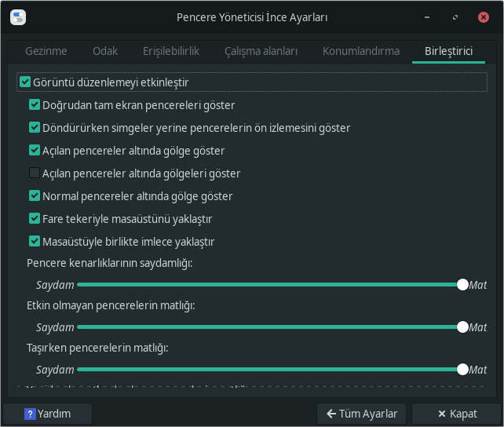Go to the Konumlandırma tab

point(361,51)
